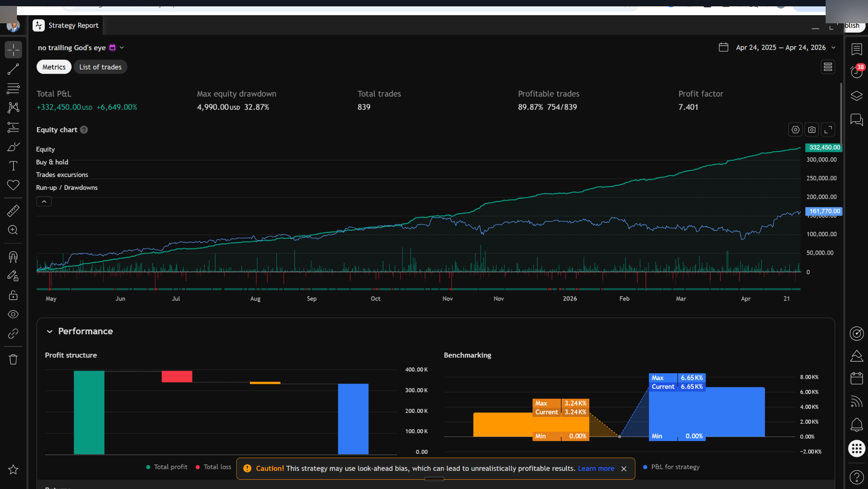The height and width of the screenshot is (489, 868).
Task: Toggle lock all drawings icon
Action: click(13, 295)
